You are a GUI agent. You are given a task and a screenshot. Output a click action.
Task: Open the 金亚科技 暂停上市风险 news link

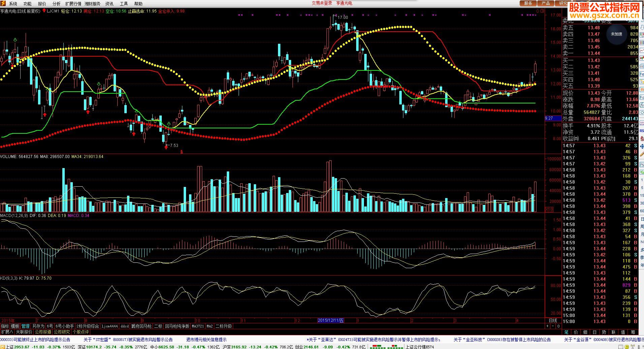click(x=502, y=340)
